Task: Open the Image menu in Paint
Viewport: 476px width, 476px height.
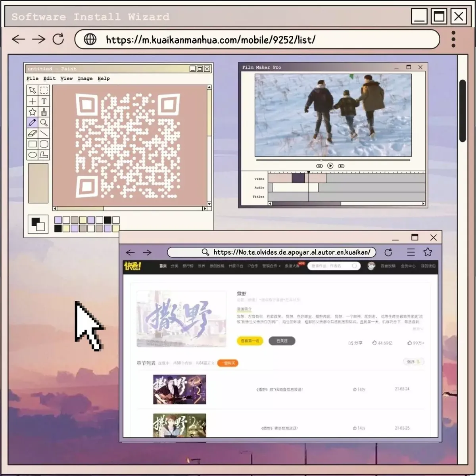Action: [85, 79]
